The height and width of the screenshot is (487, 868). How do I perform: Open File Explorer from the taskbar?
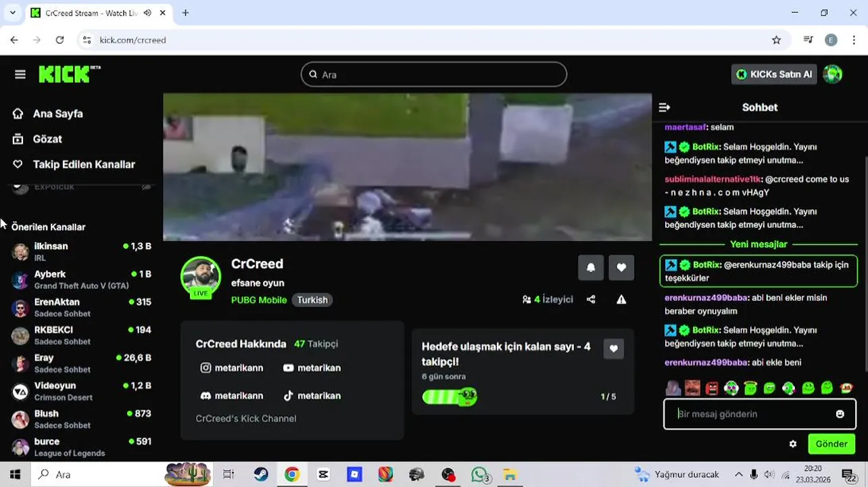click(510, 475)
